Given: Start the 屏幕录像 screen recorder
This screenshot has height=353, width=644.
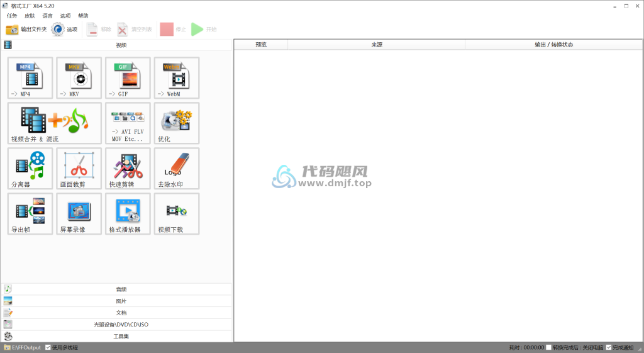Looking at the screenshot, I should click(x=79, y=213).
